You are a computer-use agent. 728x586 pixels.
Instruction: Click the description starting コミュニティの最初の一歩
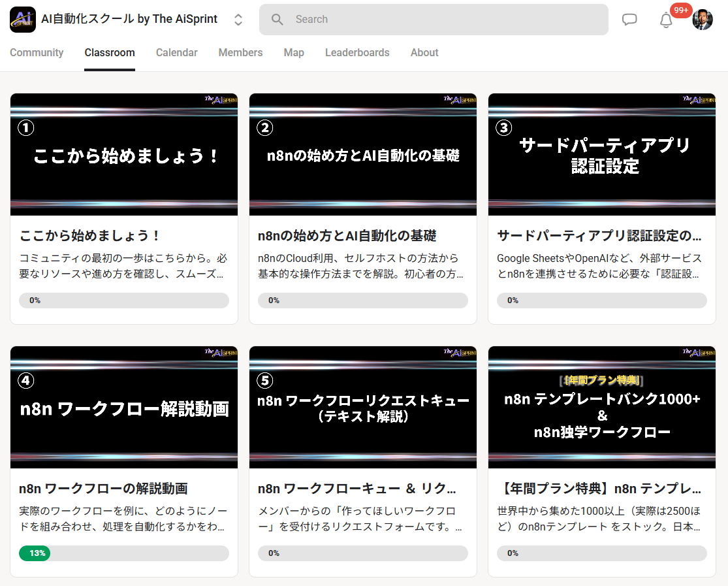[x=123, y=266]
